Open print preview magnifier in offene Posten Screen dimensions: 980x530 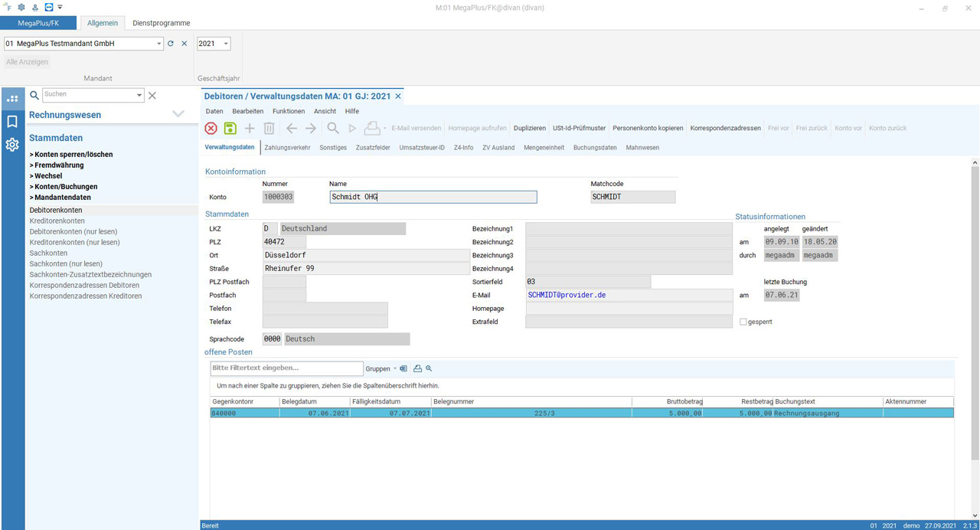[x=429, y=368]
